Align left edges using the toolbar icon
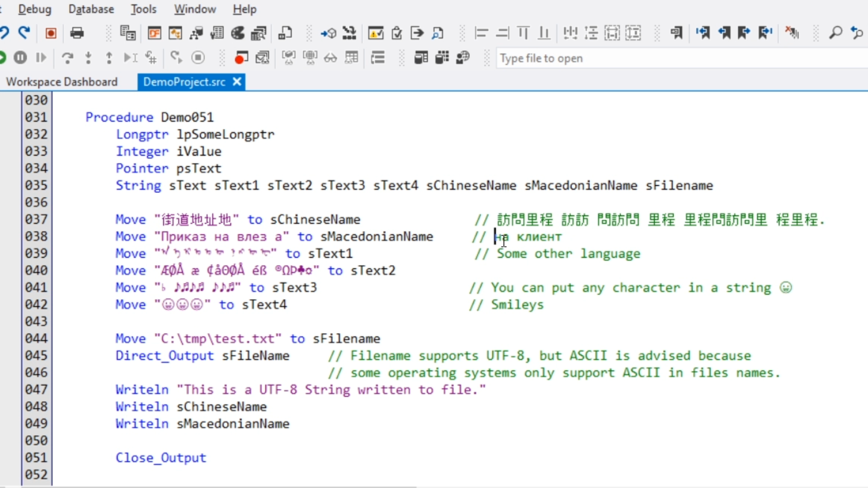 coord(481,33)
